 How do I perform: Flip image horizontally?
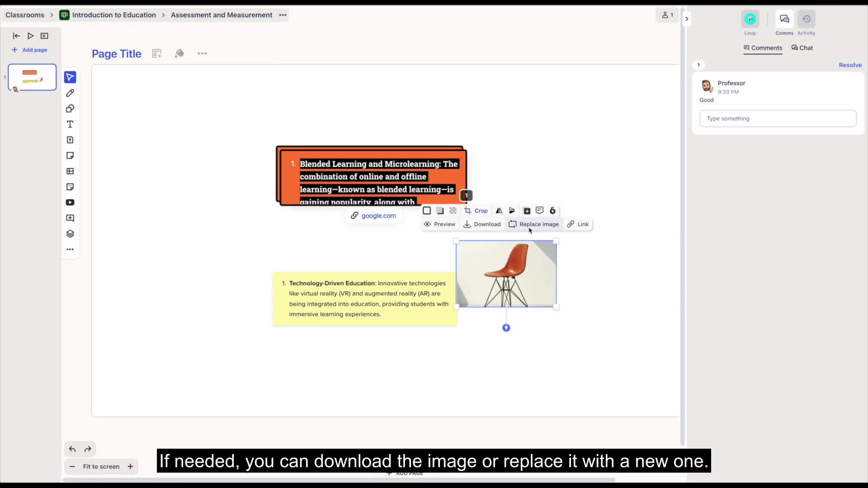(x=499, y=211)
